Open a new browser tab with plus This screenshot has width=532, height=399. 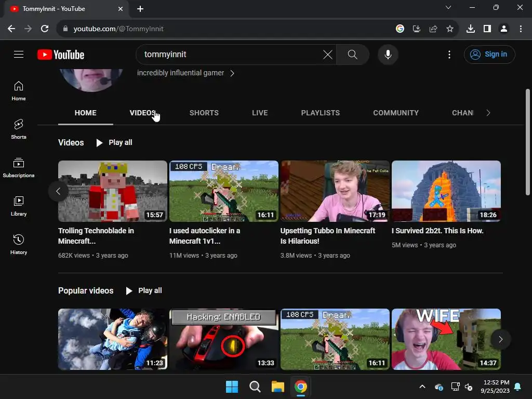point(140,9)
